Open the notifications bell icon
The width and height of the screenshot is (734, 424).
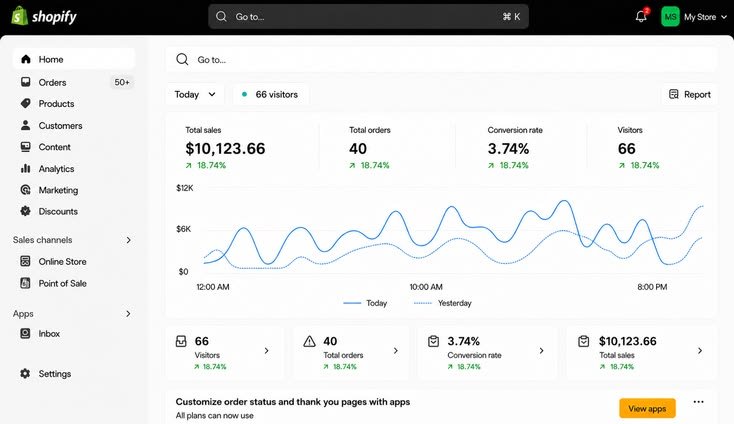pyautogui.click(x=641, y=16)
